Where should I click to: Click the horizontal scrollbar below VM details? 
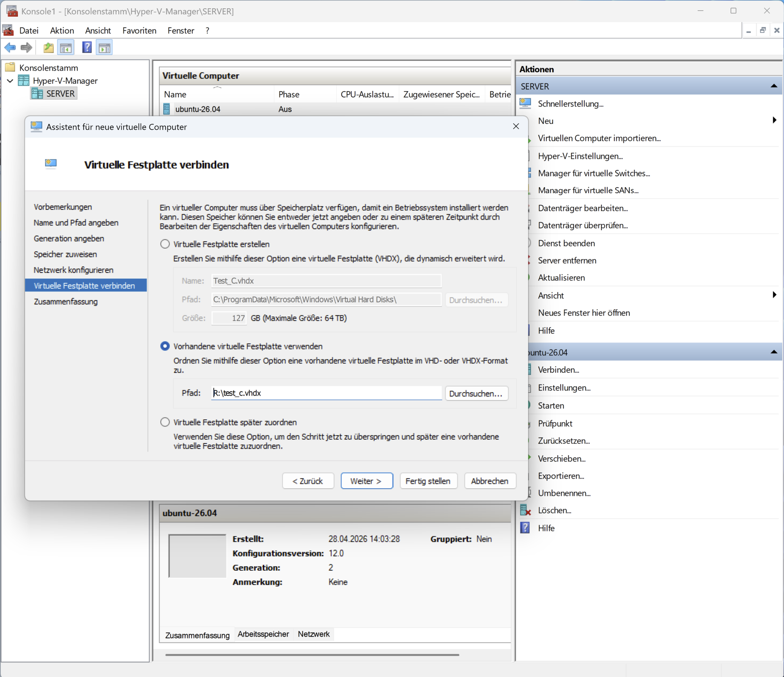(312, 654)
